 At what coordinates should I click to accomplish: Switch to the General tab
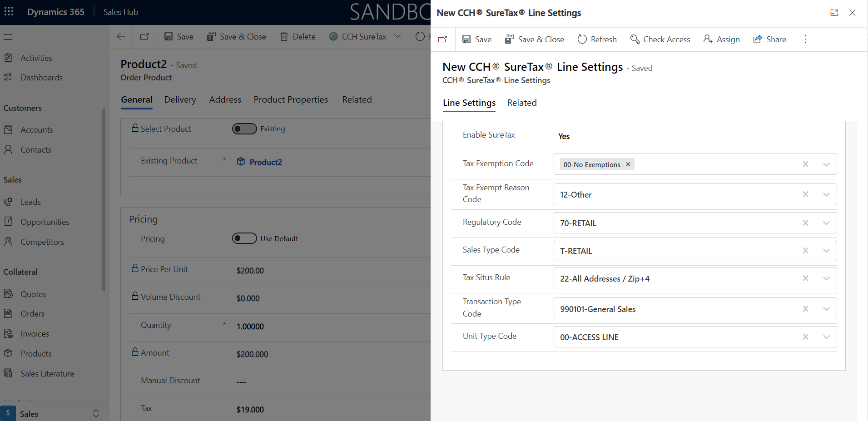(137, 99)
